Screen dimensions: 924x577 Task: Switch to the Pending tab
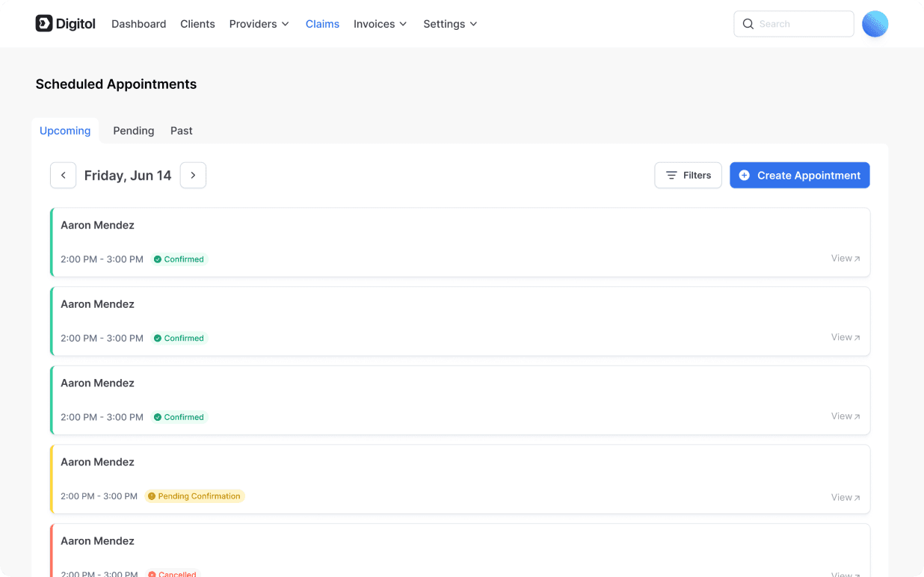133,130
